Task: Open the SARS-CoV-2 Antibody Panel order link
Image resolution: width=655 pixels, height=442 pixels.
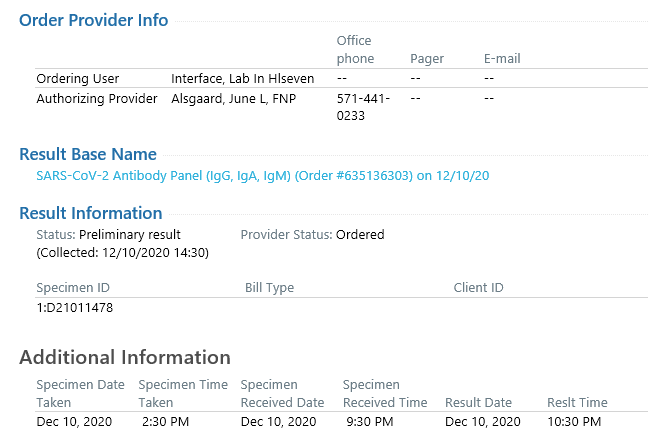Action: [262, 176]
